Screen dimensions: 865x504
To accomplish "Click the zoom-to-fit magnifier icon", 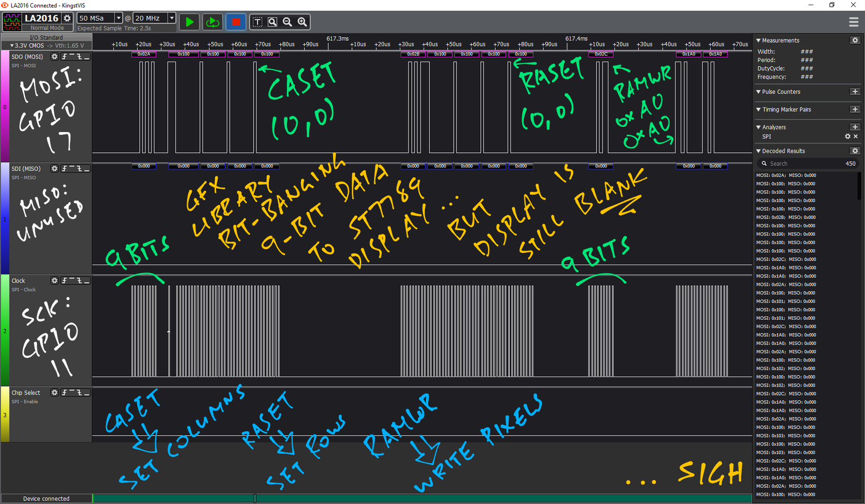I will (272, 22).
